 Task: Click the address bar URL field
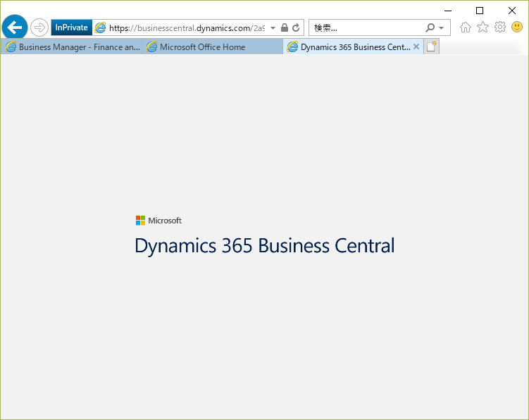coord(187,28)
